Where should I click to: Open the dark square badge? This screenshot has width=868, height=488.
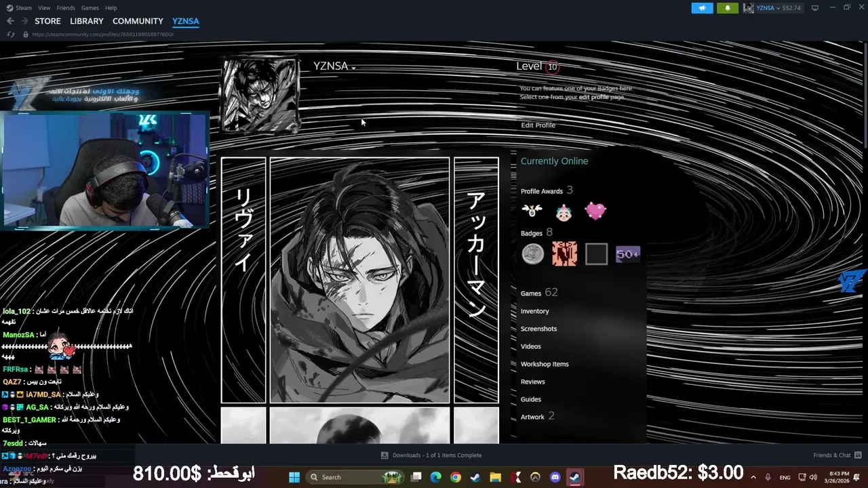click(x=596, y=254)
